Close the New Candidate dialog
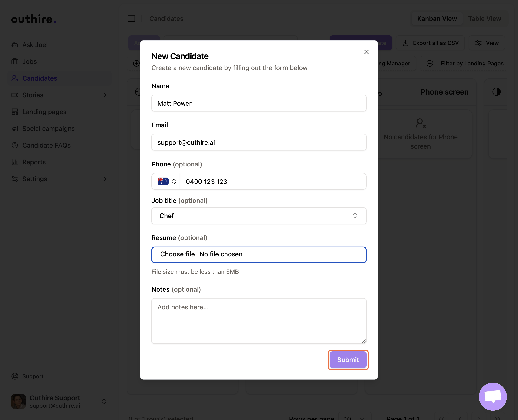This screenshot has height=420, width=518. [366, 52]
